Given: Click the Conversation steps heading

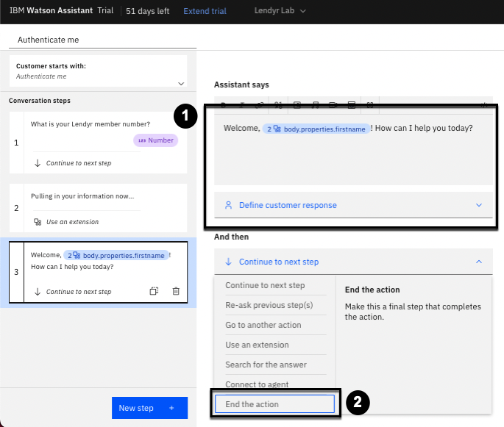Looking at the screenshot, I should tap(40, 101).
